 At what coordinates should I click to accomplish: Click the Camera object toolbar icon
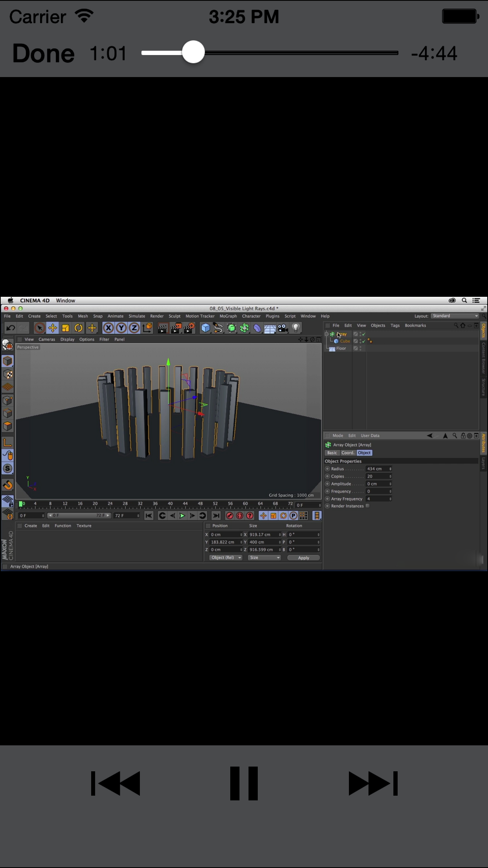pyautogui.click(x=283, y=328)
